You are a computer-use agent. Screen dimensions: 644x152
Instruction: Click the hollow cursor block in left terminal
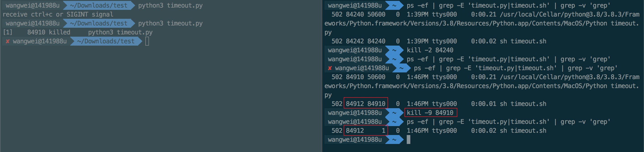point(147,41)
